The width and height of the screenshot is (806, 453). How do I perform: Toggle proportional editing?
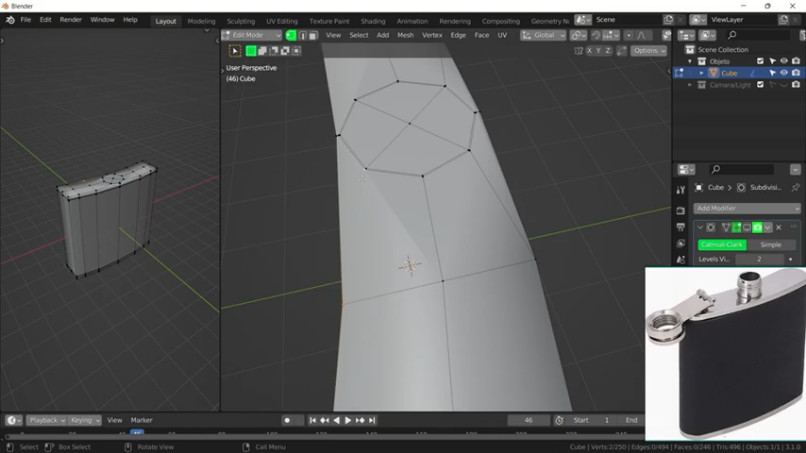(x=628, y=35)
